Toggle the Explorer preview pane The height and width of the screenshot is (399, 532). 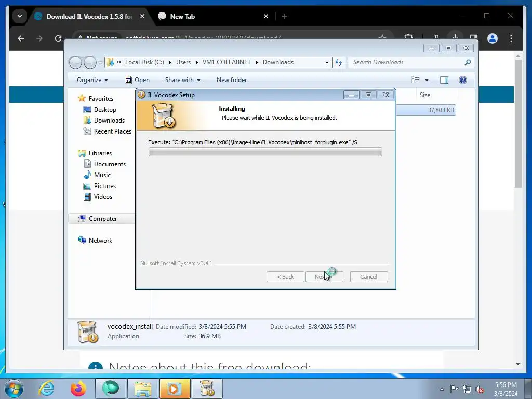(x=444, y=79)
